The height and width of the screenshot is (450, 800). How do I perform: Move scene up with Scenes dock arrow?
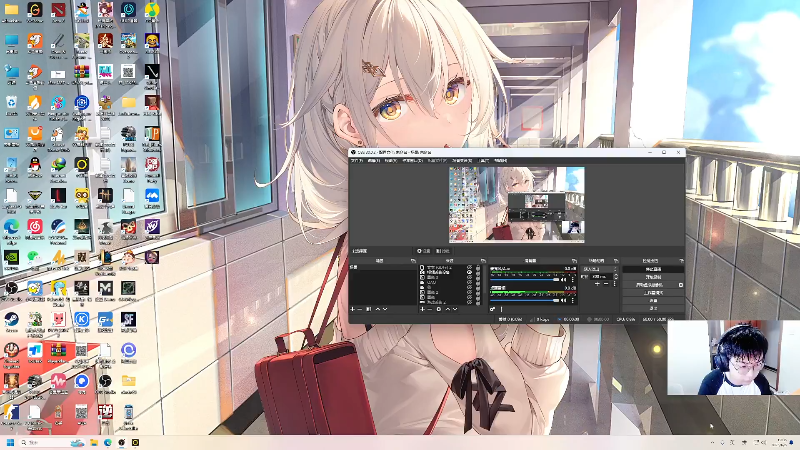pos(378,309)
